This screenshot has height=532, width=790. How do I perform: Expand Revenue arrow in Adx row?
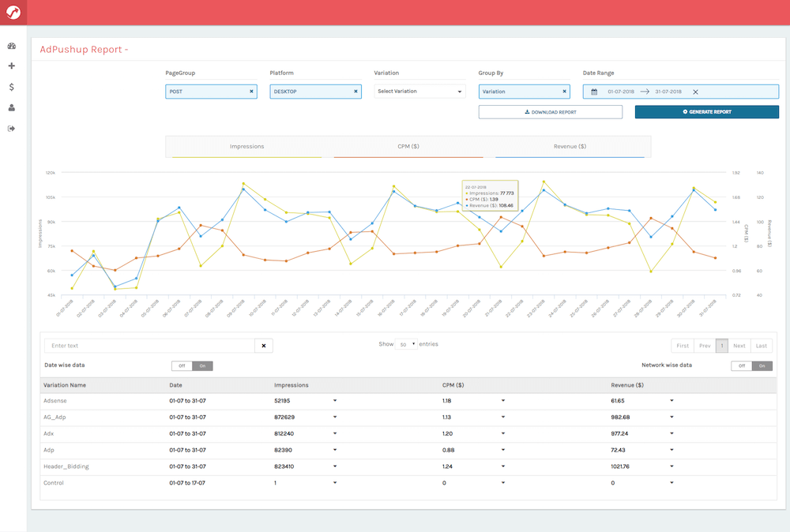(671, 433)
